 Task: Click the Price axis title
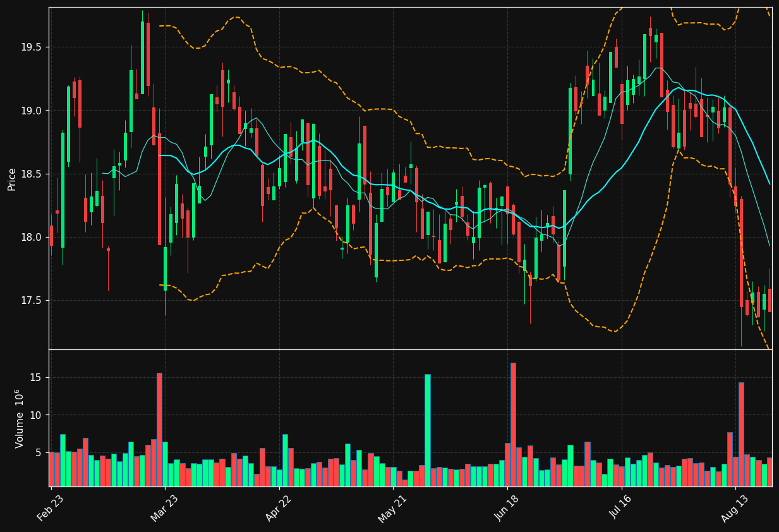click(x=12, y=179)
